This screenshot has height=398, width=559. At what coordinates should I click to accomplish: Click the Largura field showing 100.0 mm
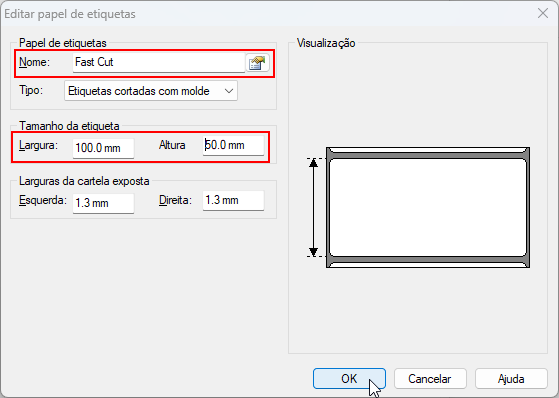[103, 148]
